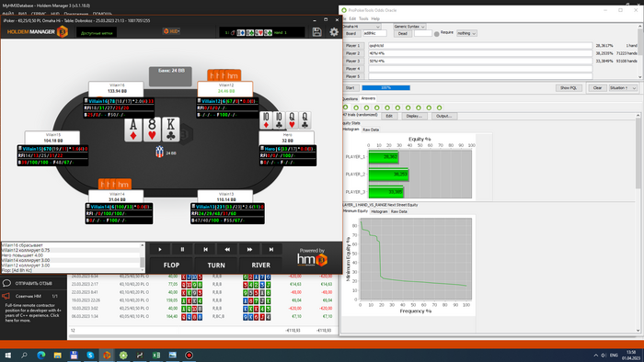
Task: Click the 24 BB chip stack on the table
Action: pyautogui.click(x=160, y=152)
